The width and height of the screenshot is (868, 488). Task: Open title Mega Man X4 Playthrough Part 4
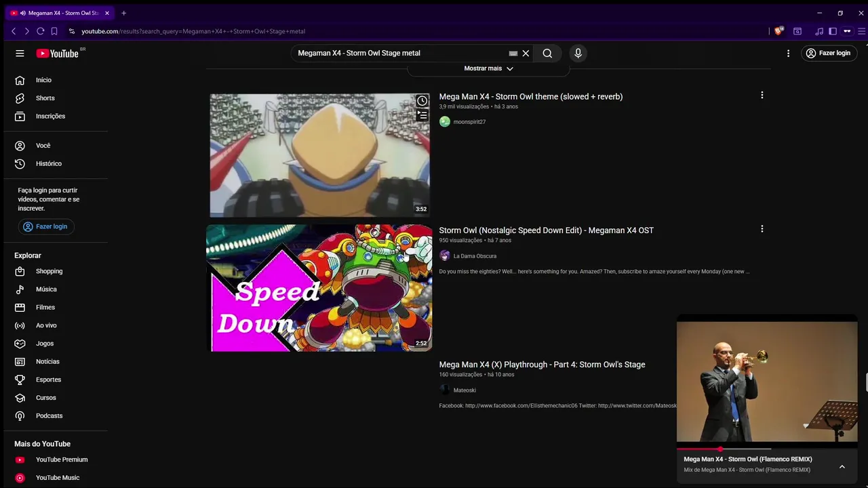(542, 365)
